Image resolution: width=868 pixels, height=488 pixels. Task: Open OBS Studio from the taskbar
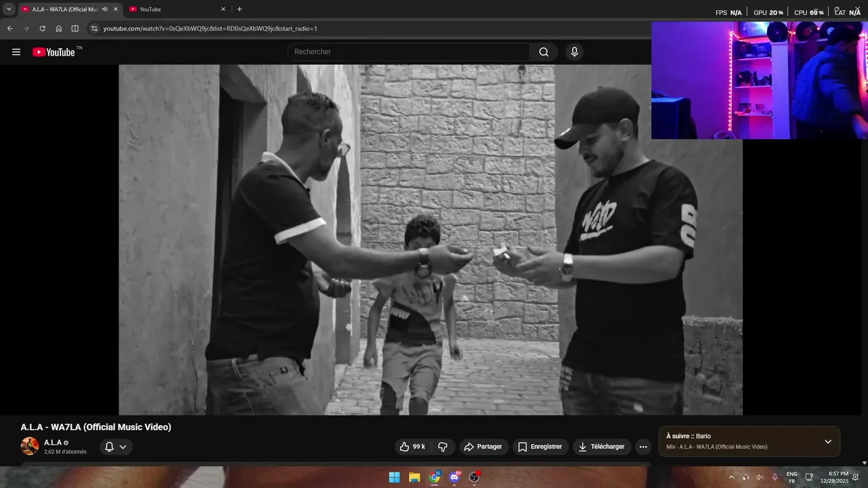click(x=474, y=477)
